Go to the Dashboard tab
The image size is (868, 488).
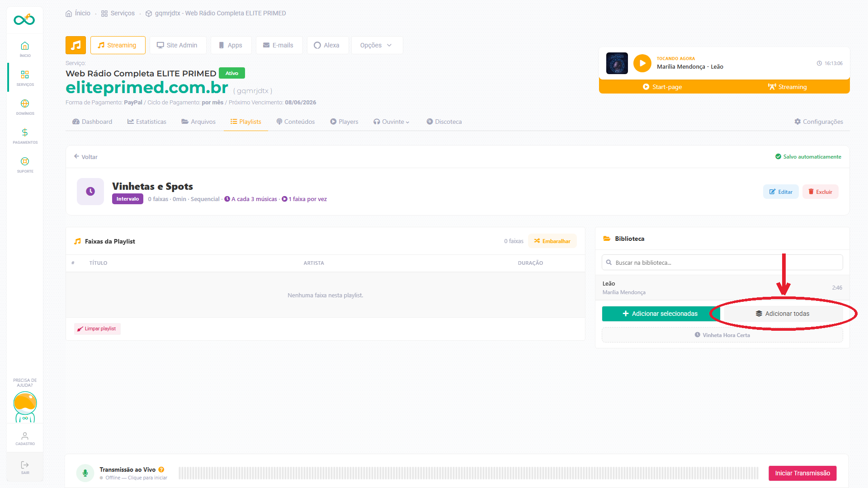click(x=92, y=122)
